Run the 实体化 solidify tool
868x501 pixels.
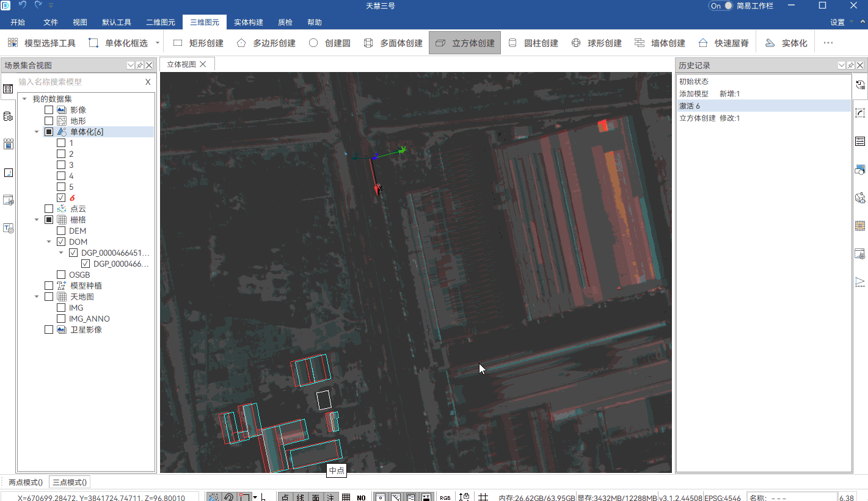(x=786, y=43)
